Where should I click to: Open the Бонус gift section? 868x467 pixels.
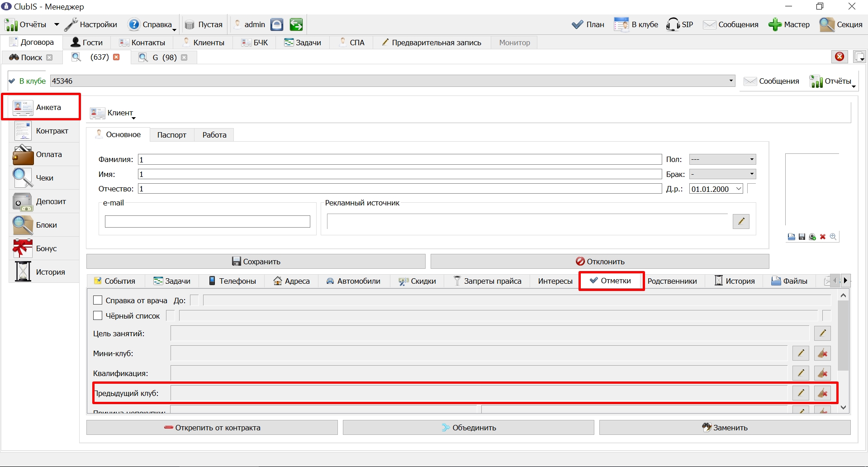click(44, 249)
